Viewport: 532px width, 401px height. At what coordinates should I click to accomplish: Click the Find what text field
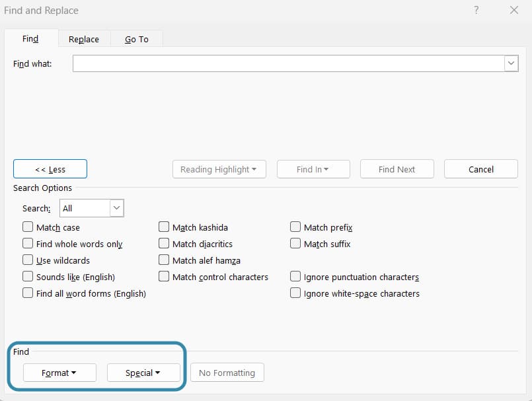point(288,63)
